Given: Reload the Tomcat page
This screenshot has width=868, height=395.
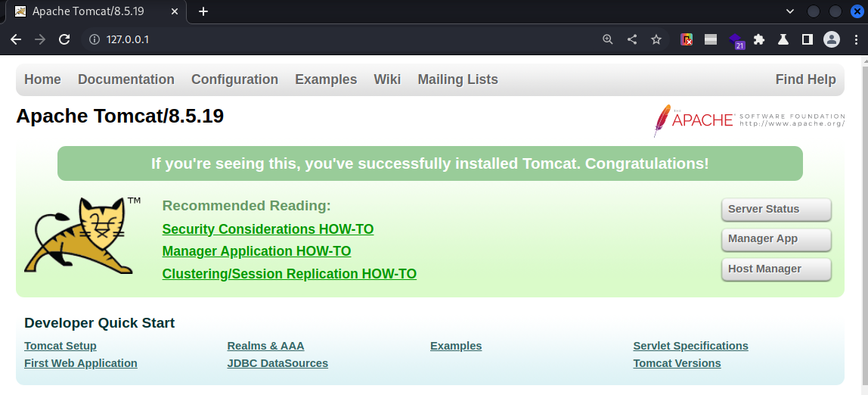Looking at the screenshot, I should point(64,39).
